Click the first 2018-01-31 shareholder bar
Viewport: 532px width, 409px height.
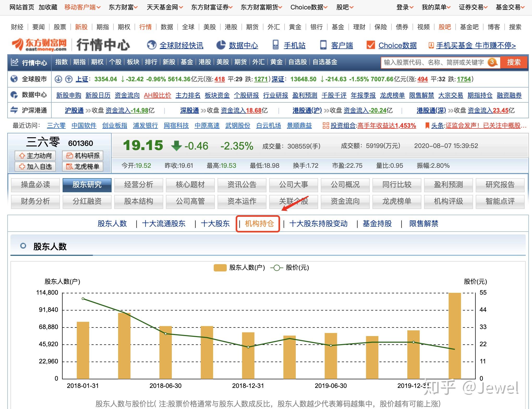pyautogui.click(x=83, y=350)
